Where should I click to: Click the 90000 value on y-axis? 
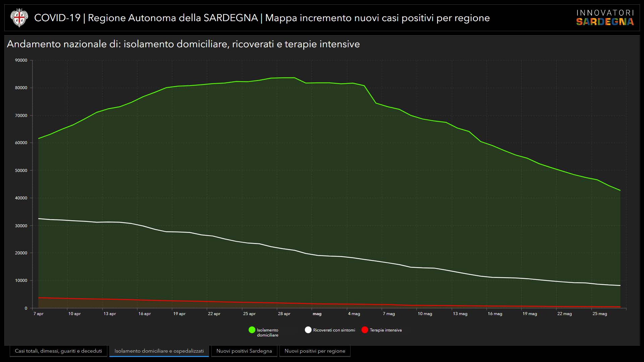tap(21, 60)
